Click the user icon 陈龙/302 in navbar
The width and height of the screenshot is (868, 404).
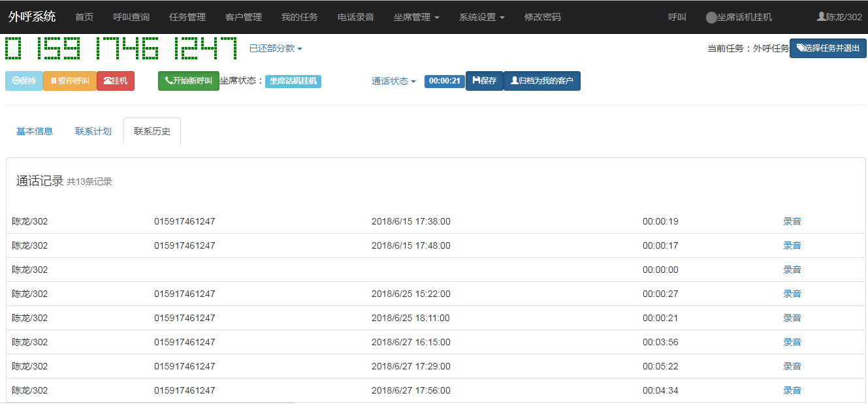coord(839,17)
